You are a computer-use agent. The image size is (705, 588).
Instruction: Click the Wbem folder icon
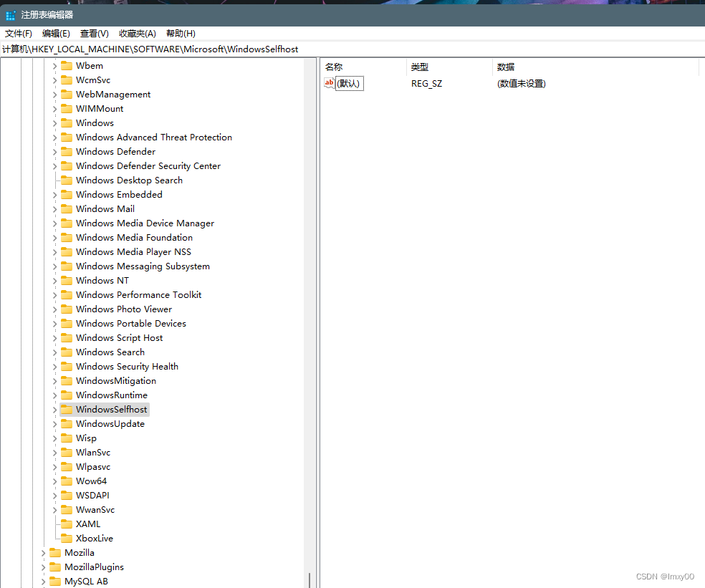coord(67,66)
